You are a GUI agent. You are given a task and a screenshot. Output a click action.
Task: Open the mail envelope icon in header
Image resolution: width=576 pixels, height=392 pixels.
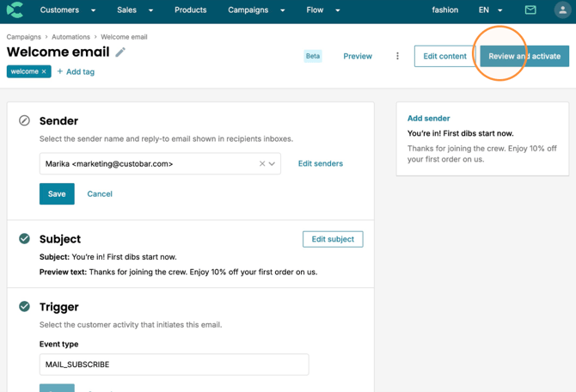530,10
